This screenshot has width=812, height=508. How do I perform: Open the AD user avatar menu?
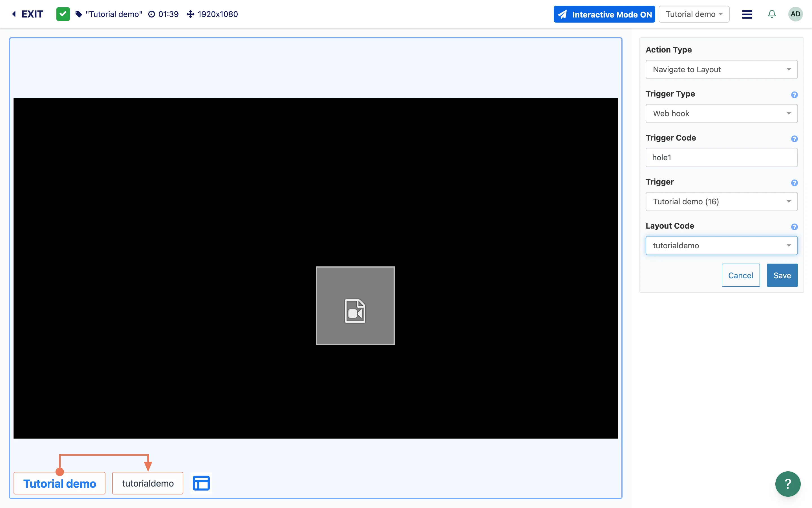click(x=795, y=14)
